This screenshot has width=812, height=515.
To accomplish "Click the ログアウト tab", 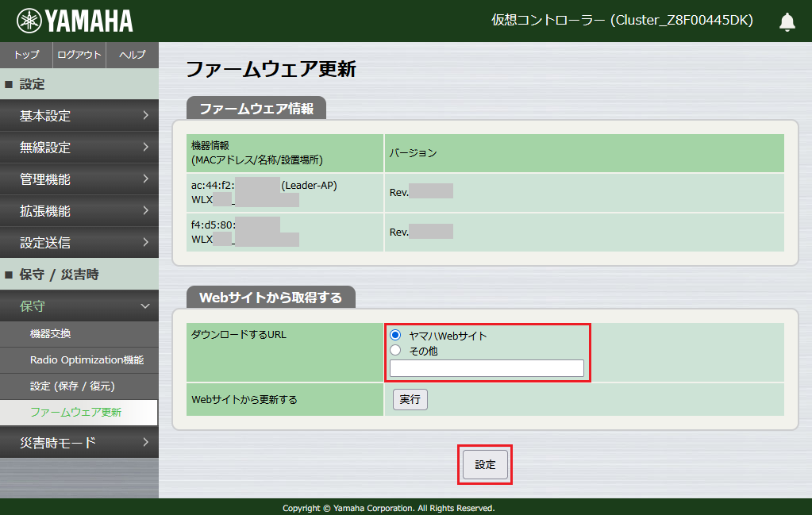I will (x=79, y=56).
